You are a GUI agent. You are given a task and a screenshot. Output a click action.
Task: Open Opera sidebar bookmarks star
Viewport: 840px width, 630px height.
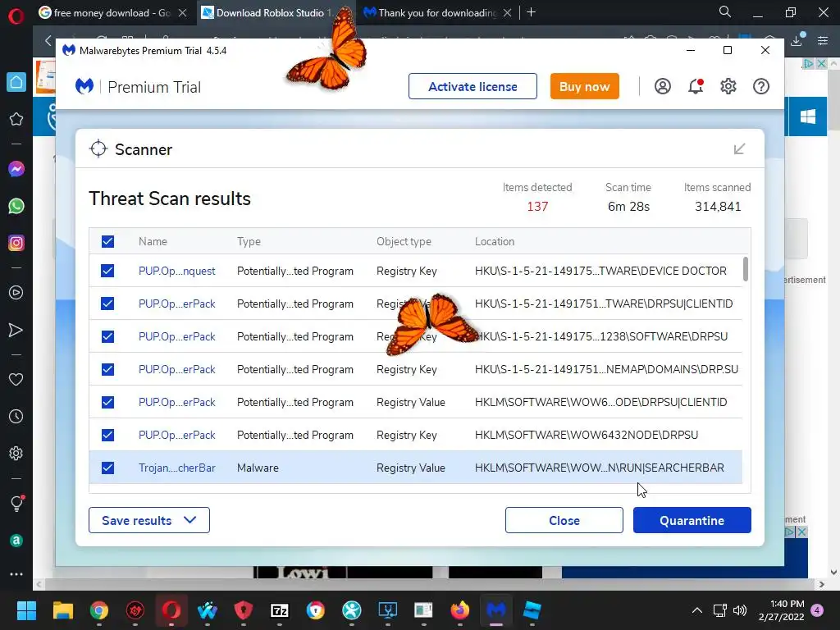[16, 119]
